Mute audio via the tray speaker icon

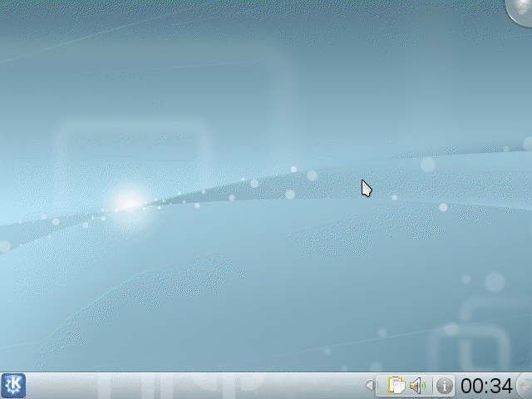coord(417,386)
